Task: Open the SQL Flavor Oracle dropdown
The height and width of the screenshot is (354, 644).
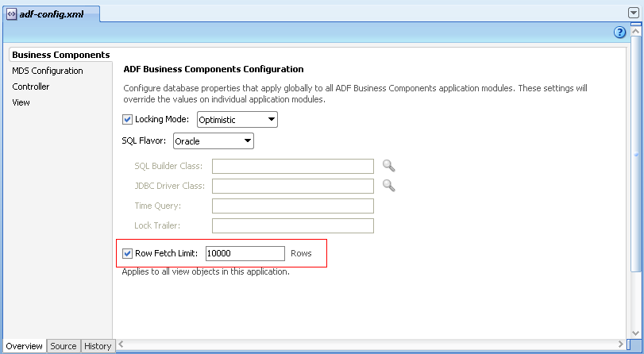Action: [214, 140]
